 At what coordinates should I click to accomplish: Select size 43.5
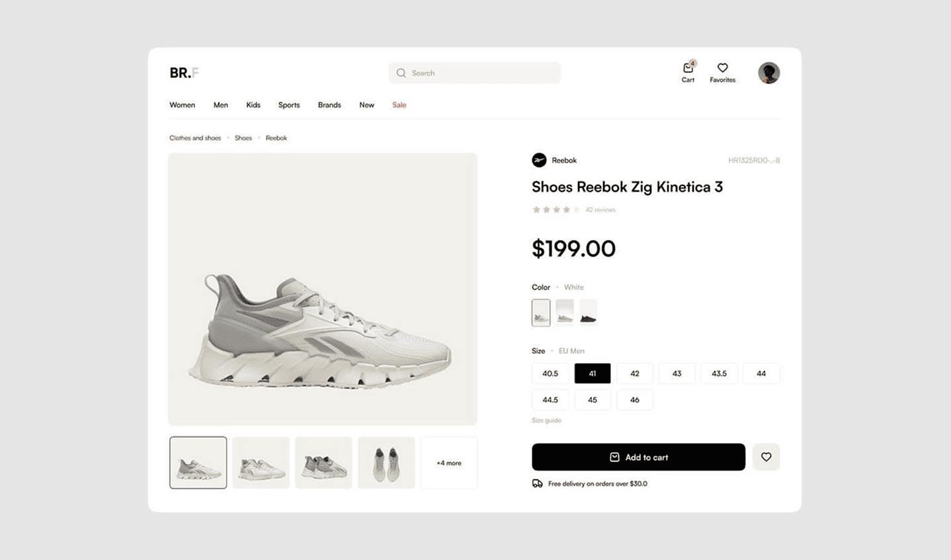(x=719, y=374)
